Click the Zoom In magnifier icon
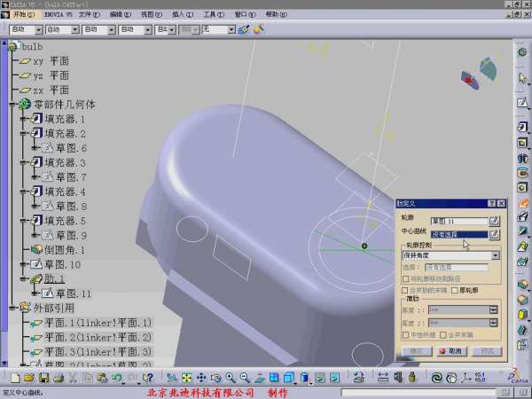532x399 pixels. pyautogui.click(x=231, y=378)
